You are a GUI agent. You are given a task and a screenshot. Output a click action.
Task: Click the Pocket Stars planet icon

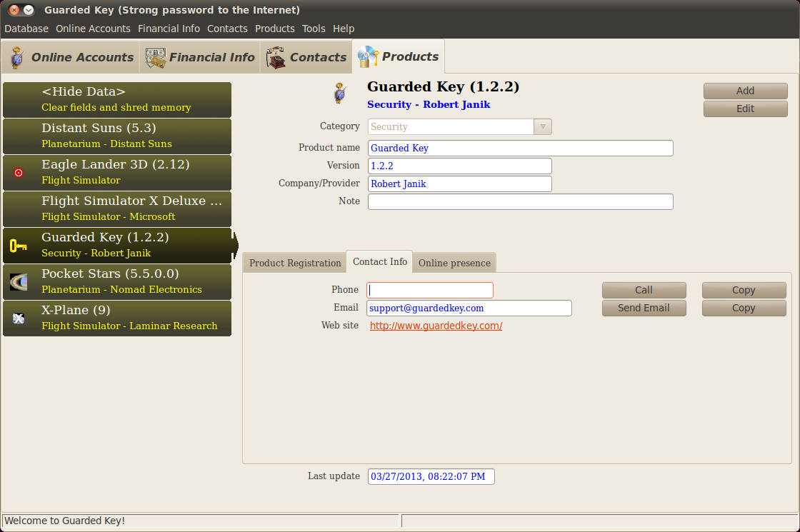(x=19, y=282)
